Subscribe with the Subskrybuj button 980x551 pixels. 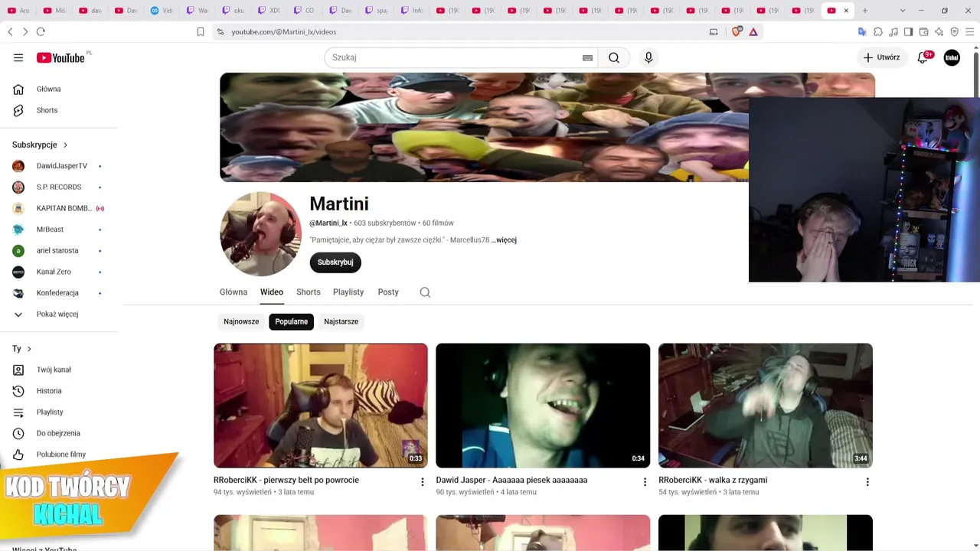[x=335, y=262]
